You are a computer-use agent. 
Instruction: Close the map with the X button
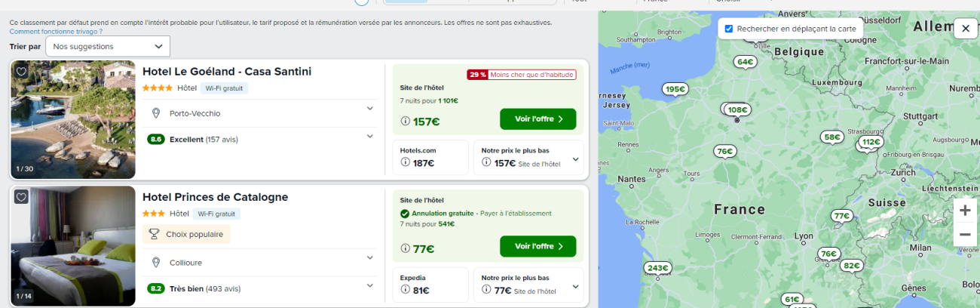click(966, 29)
